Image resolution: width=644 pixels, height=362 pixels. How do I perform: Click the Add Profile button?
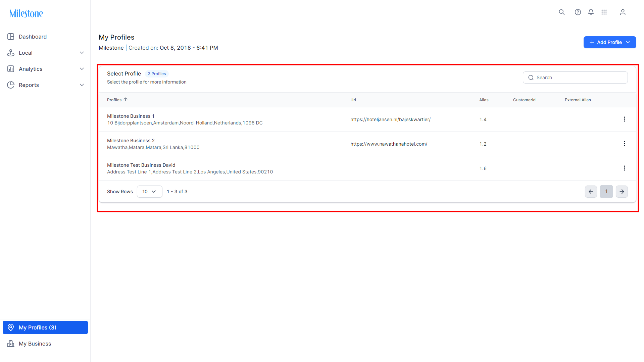pyautogui.click(x=609, y=42)
